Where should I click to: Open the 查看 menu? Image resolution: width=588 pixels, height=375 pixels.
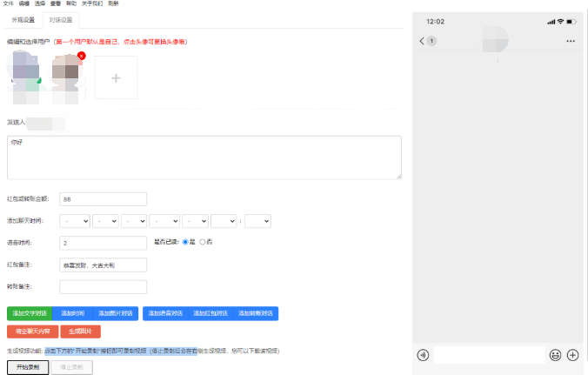pos(56,3)
